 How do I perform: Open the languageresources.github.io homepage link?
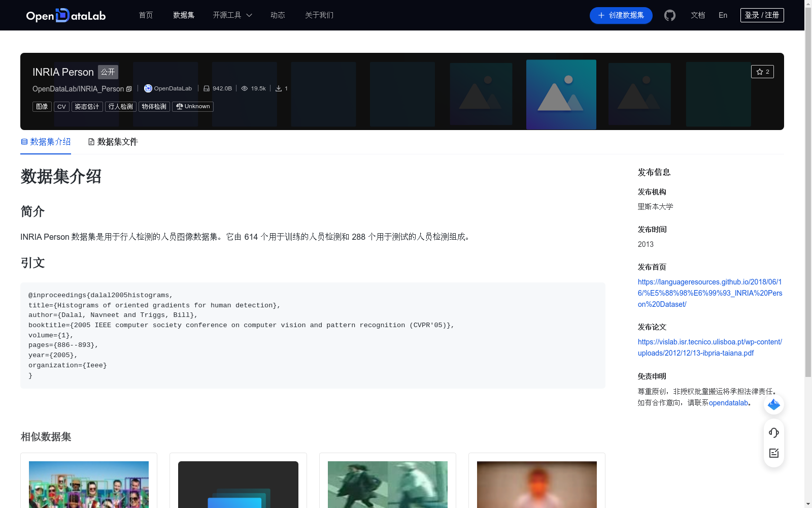pos(710,293)
